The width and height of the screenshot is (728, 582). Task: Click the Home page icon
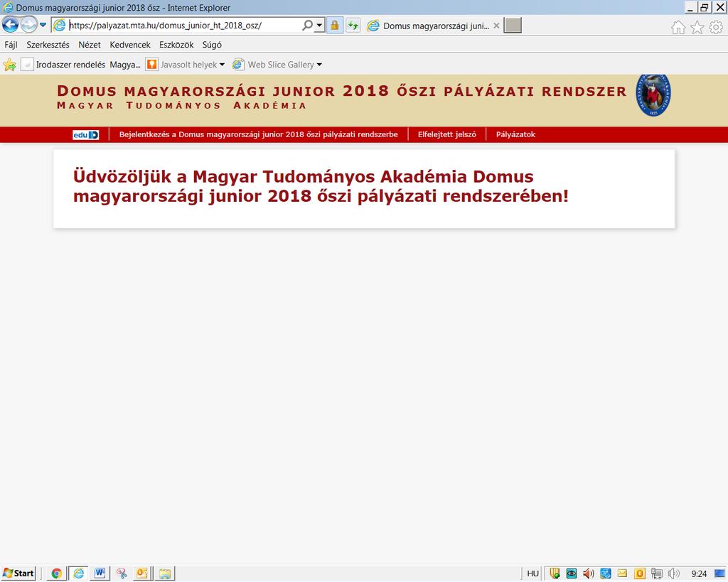click(678, 28)
